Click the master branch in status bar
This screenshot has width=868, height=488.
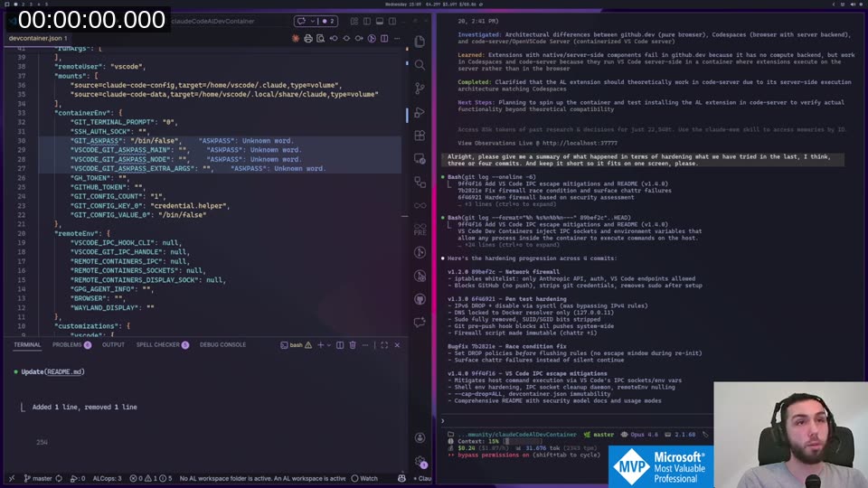pos(38,478)
